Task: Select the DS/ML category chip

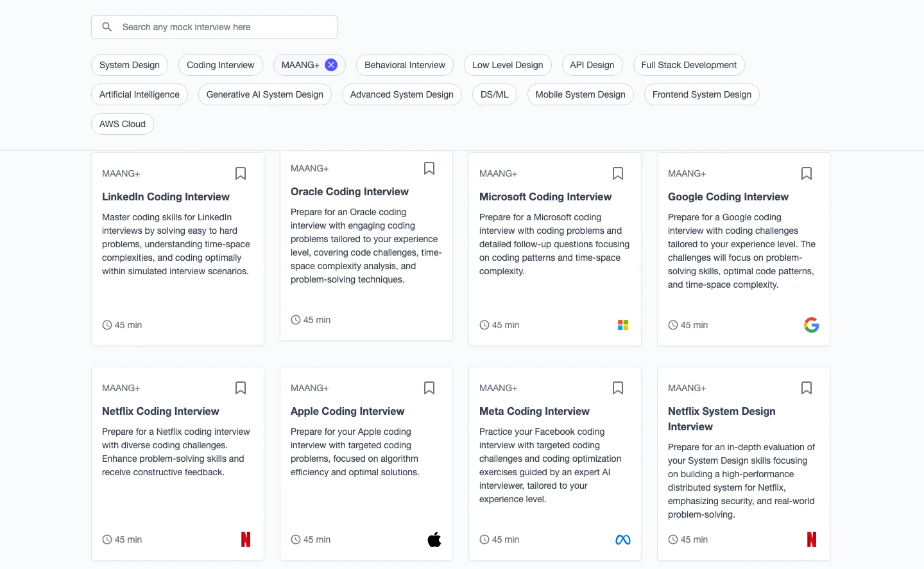Action: [x=495, y=94]
